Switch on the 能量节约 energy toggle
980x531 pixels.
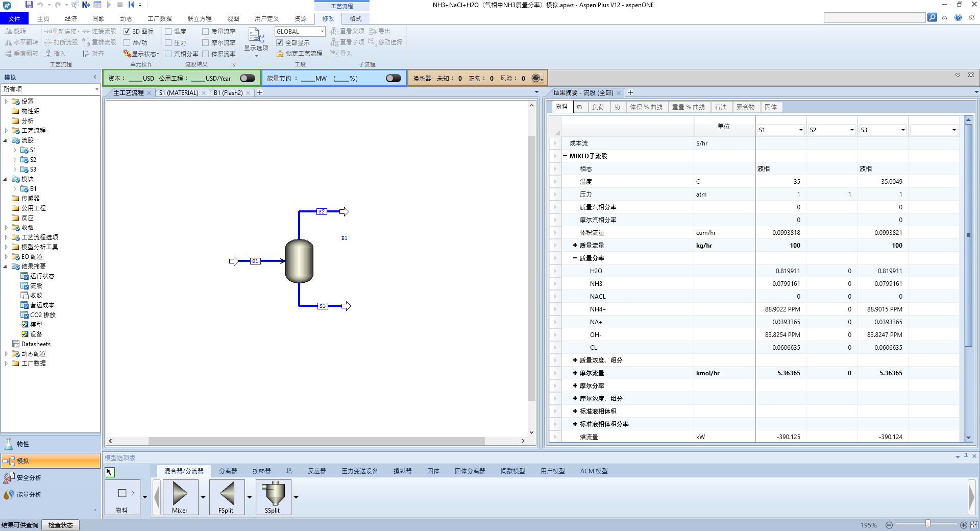tap(394, 78)
